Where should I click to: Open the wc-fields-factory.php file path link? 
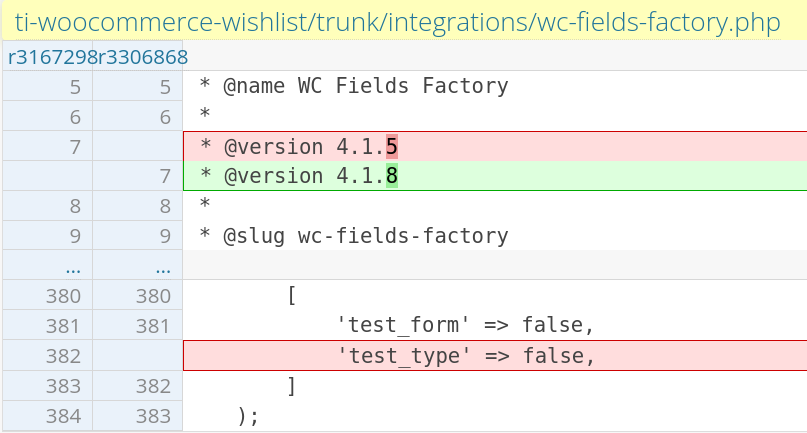(x=397, y=23)
